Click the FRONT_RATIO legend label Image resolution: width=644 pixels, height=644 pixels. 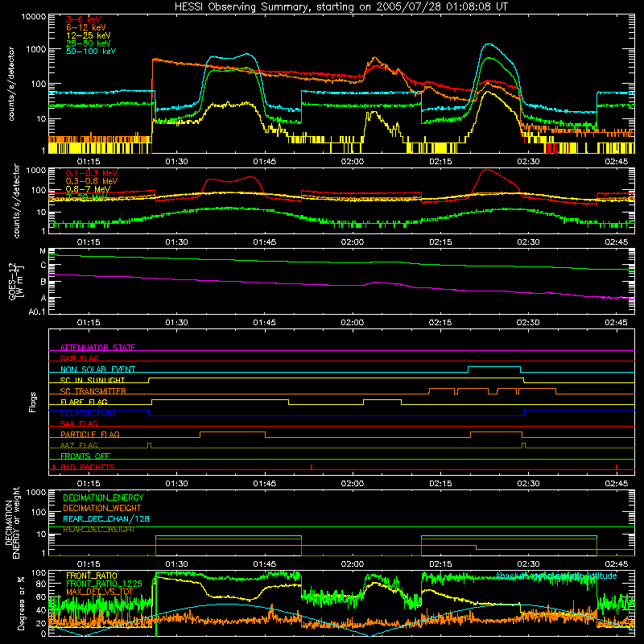click(x=92, y=576)
